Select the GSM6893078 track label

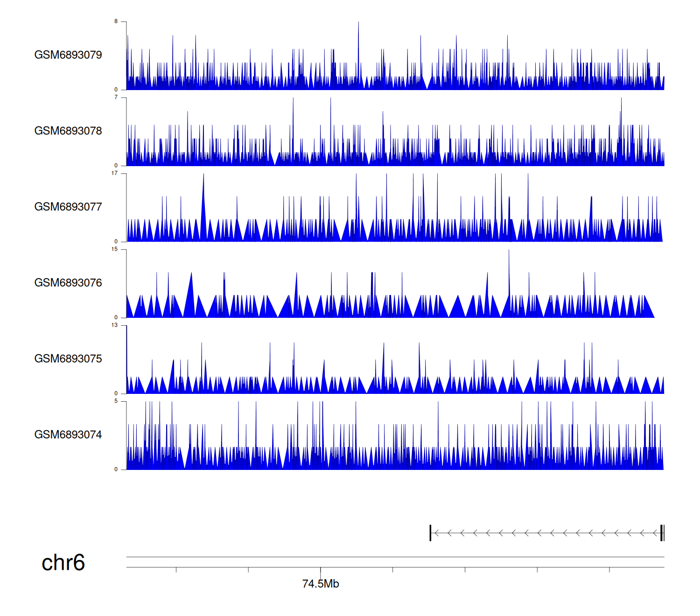pyautogui.click(x=68, y=131)
